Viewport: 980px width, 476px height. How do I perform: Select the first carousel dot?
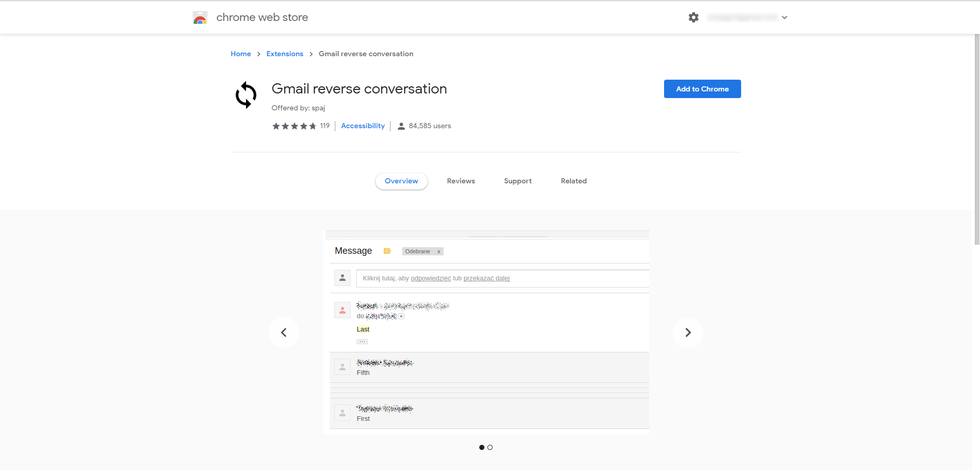click(x=482, y=447)
